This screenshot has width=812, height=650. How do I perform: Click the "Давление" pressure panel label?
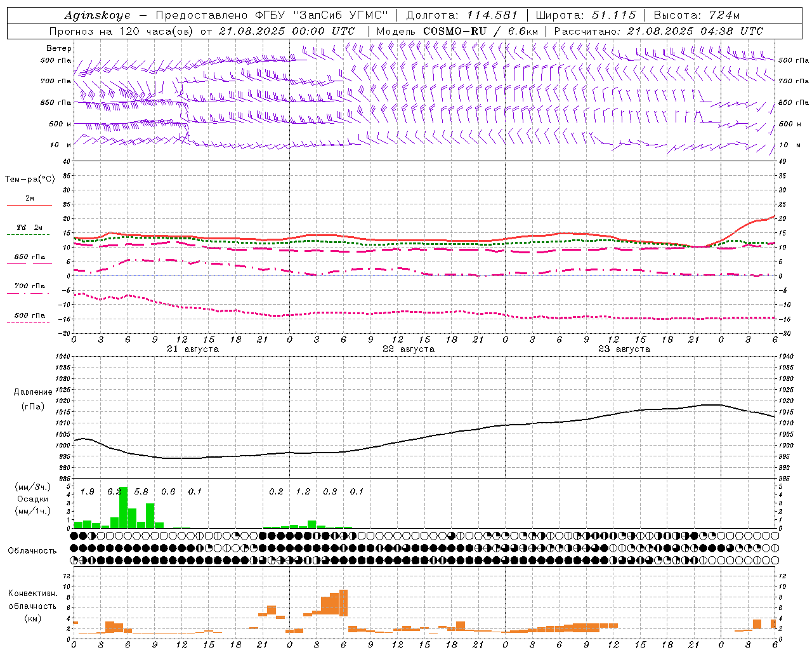pyautogui.click(x=33, y=392)
